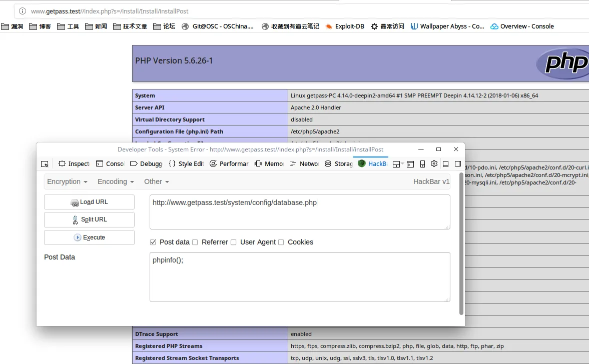Image resolution: width=589 pixels, height=364 pixels.
Task: Dock Developer Tools to bottom icon
Action: tap(446, 163)
